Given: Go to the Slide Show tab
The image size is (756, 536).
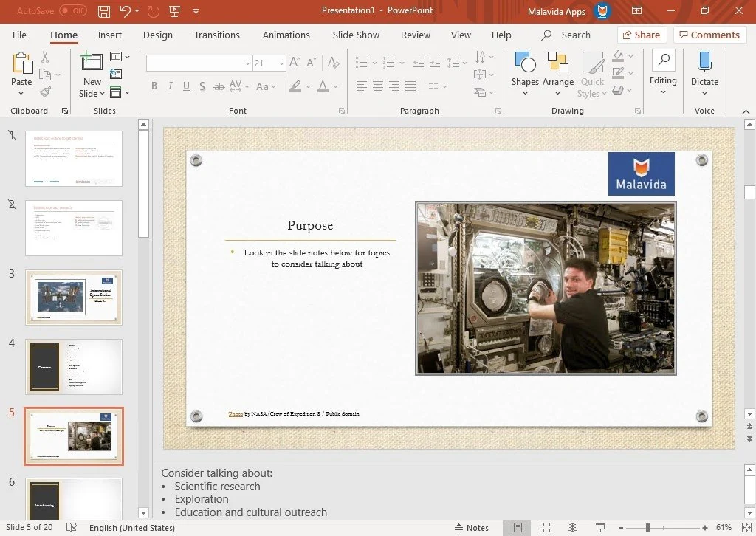Looking at the screenshot, I should [356, 35].
